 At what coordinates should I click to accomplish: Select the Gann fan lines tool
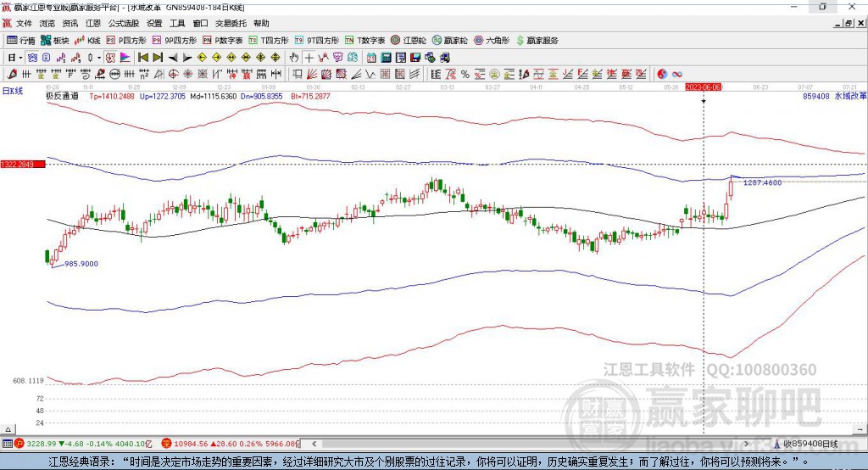tap(312, 75)
